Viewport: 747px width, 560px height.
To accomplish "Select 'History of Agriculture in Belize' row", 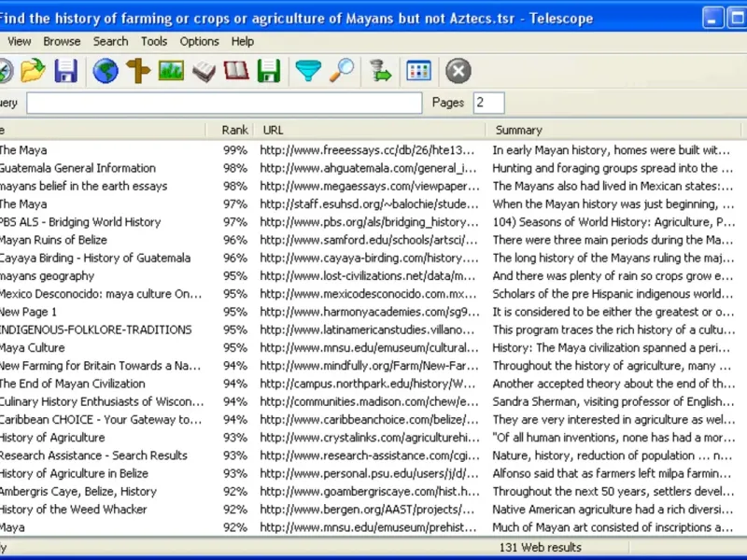I will pos(373,473).
